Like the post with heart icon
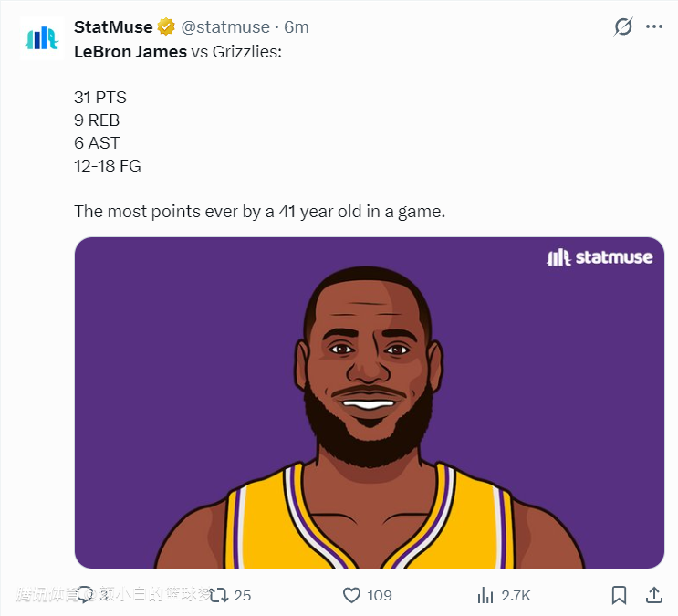The image size is (678, 616). tap(352, 595)
